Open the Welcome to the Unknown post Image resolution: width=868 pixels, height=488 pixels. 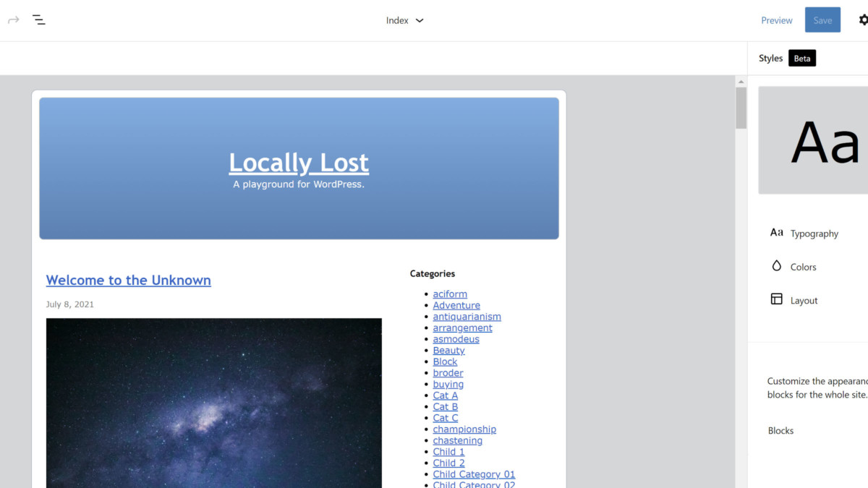[x=129, y=281]
